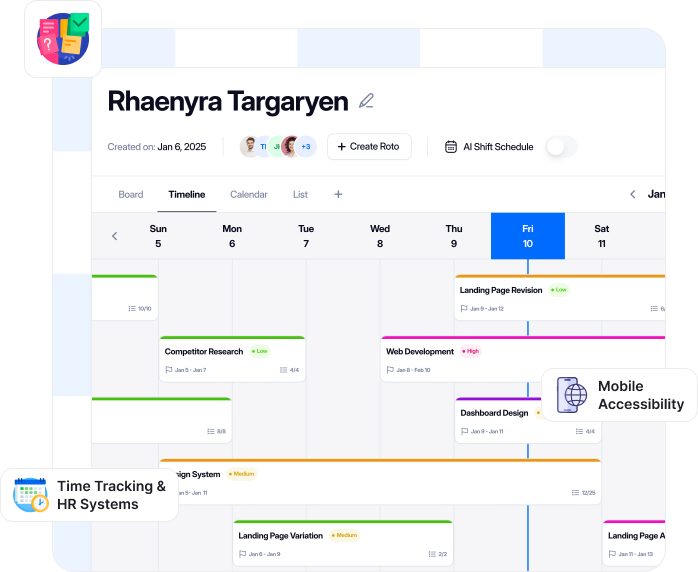Open the Time Tracking & HR Systems badge
Viewport: 698px width, 572px height.
click(89, 495)
